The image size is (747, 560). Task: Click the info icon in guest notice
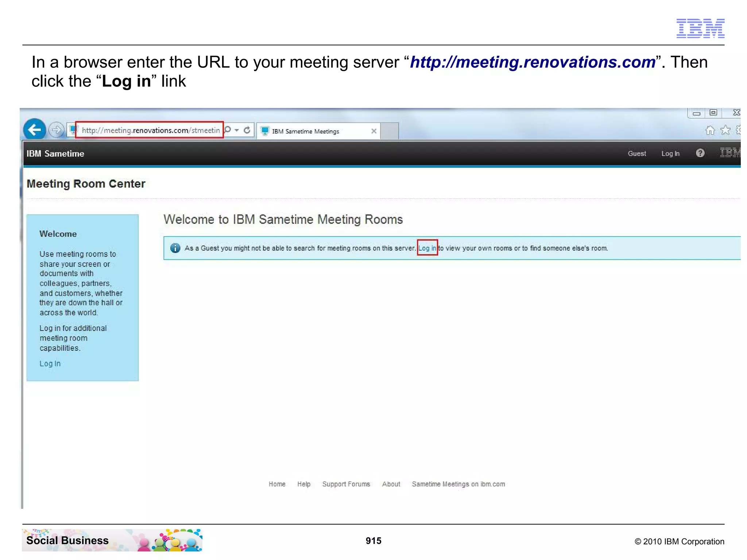click(175, 248)
